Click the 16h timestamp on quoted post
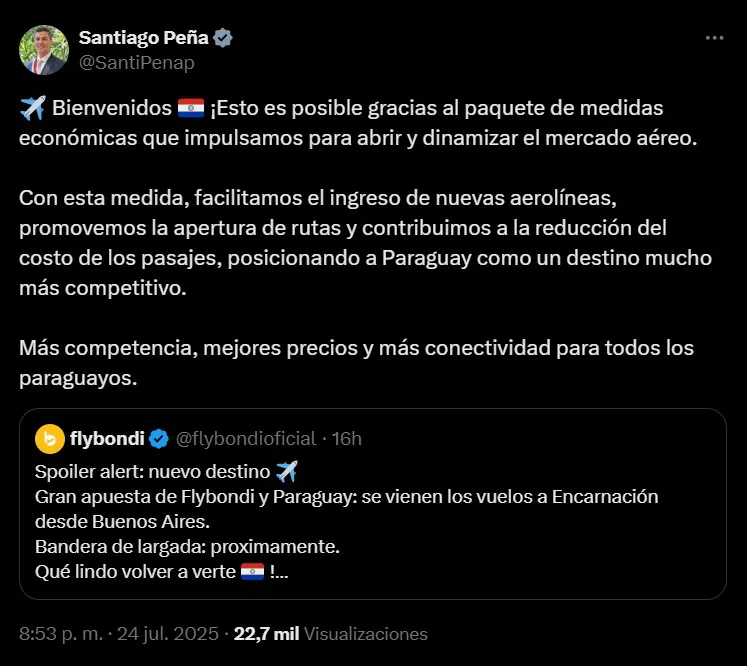747x666 pixels. tap(345, 438)
